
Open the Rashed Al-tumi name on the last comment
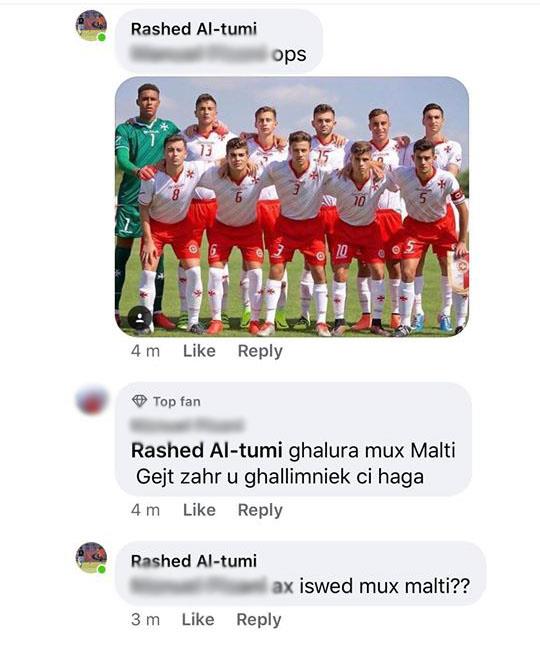(194, 561)
